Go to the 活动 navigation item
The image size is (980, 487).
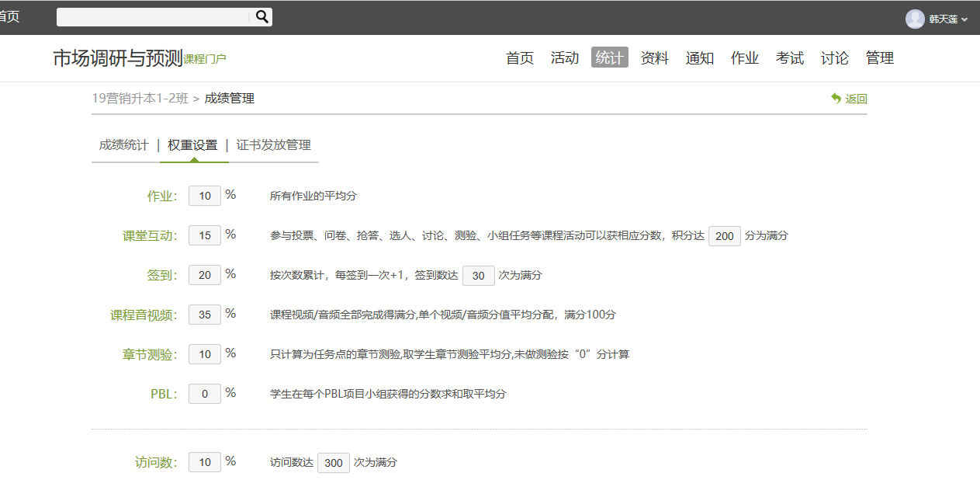[565, 58]
